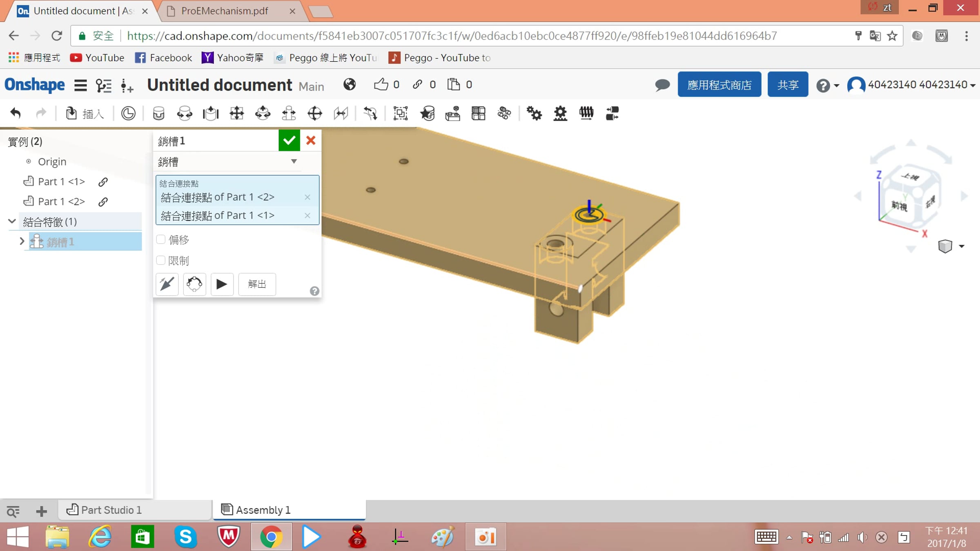Screen dimensions: 980x551
Task: Cancel the mate dialog with red X
Action: click(311, 141)
